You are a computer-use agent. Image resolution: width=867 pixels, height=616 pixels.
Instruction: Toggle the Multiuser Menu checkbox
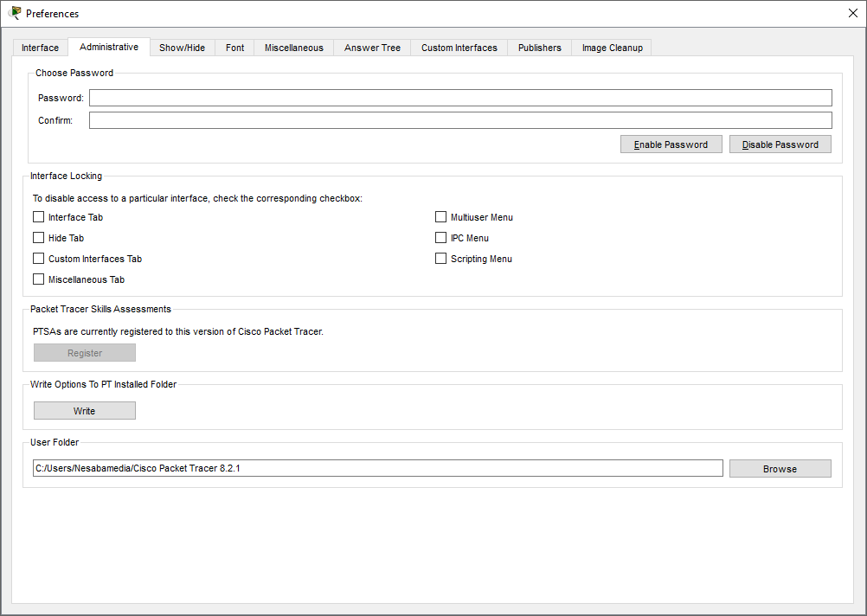440,217
